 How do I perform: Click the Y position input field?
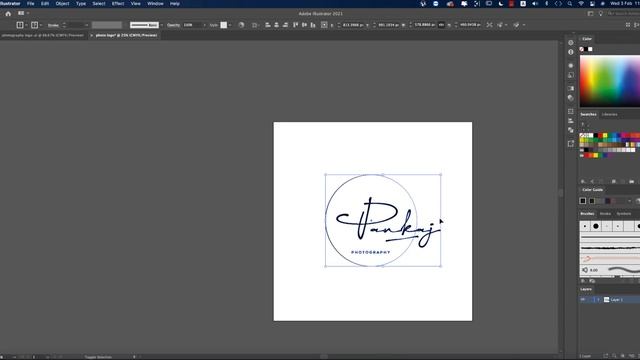tap(389, 25)
